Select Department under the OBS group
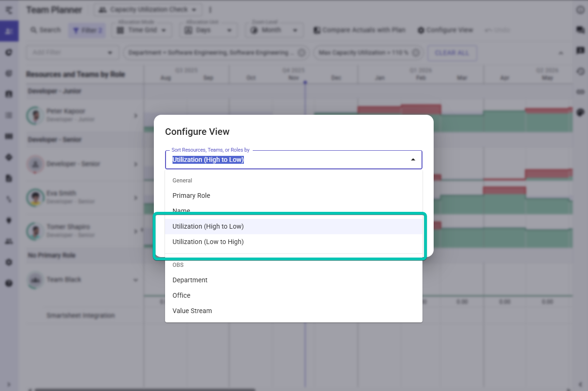This screenshot has height=391, width=588. pyautogui.click(x=190, y=280)
